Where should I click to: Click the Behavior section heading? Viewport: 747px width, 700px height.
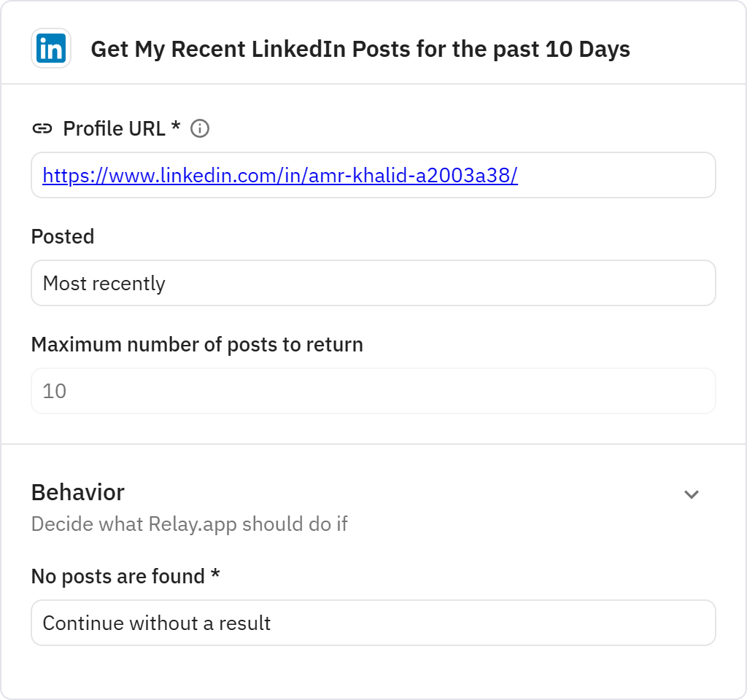coord(77,492)
